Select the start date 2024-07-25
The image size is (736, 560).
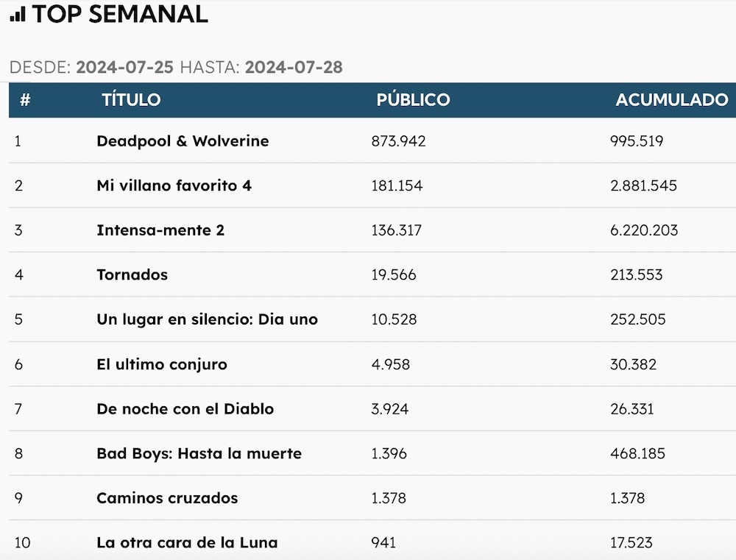click(x=125, y=67)
